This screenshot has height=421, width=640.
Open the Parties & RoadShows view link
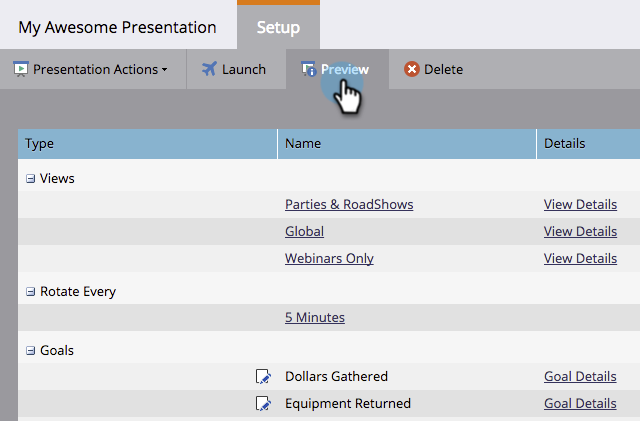pos(349,204)
